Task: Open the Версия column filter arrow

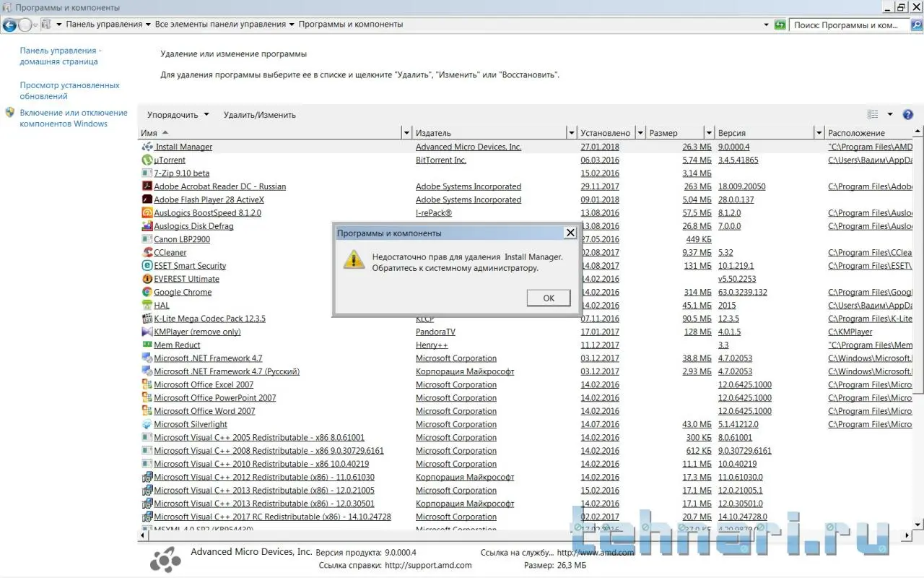Action: tap(819, 133)
